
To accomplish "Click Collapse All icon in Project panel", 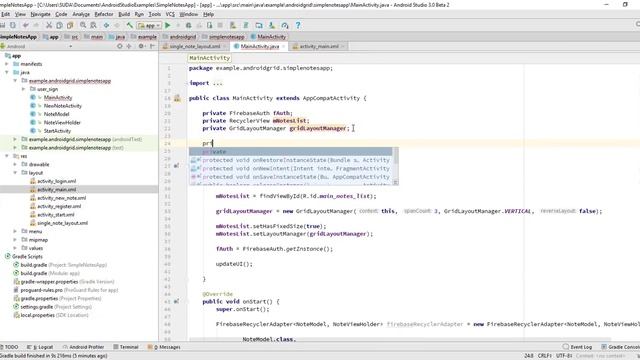I will coord(129,46).
